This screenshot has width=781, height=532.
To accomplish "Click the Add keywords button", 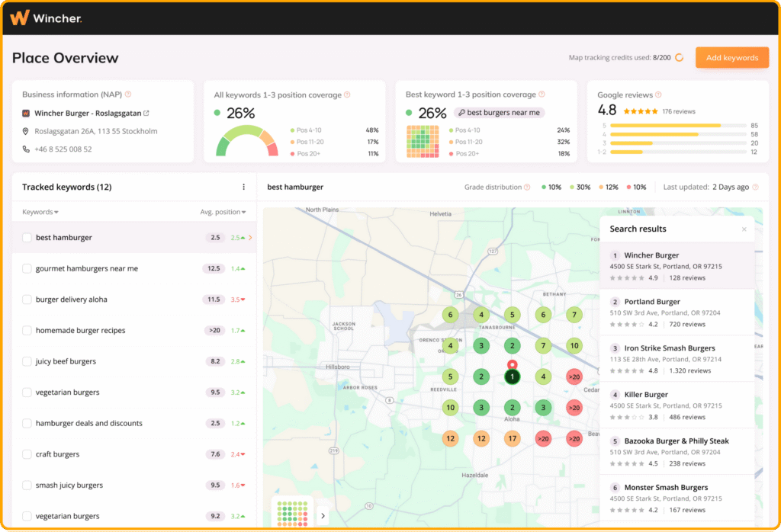I will coord(731,58).
